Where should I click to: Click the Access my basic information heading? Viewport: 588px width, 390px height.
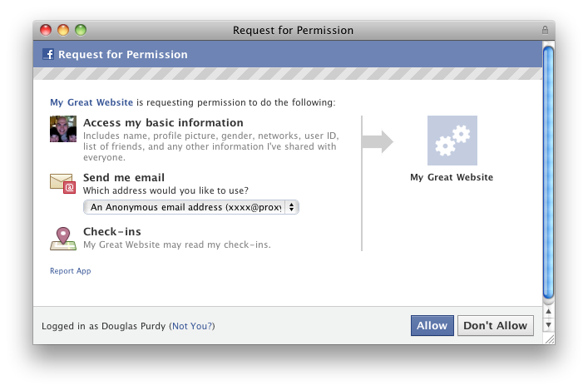pos(163,123)
